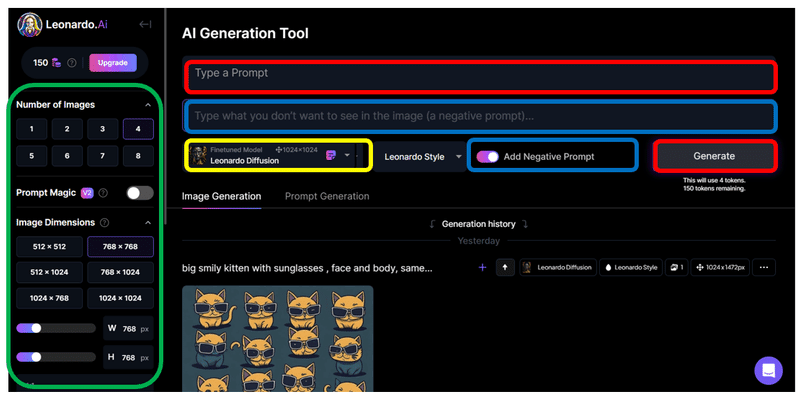Choose the 768 × 1024 dimension preset
Screen dimensions: 800x397
120,272
